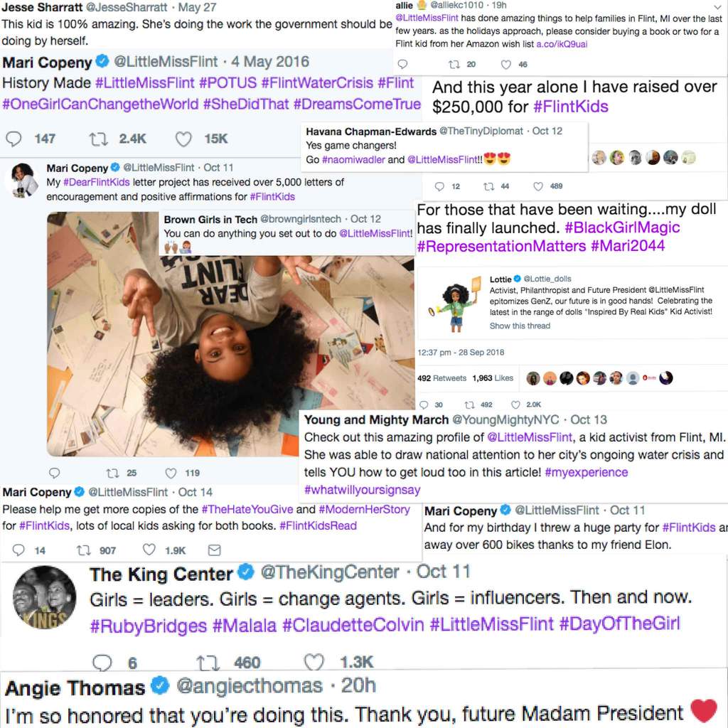The height and width of the screenshot is (728, 728).
Task: Open the dropdown chevron on allie's tweet
Action: coord(717,6)
